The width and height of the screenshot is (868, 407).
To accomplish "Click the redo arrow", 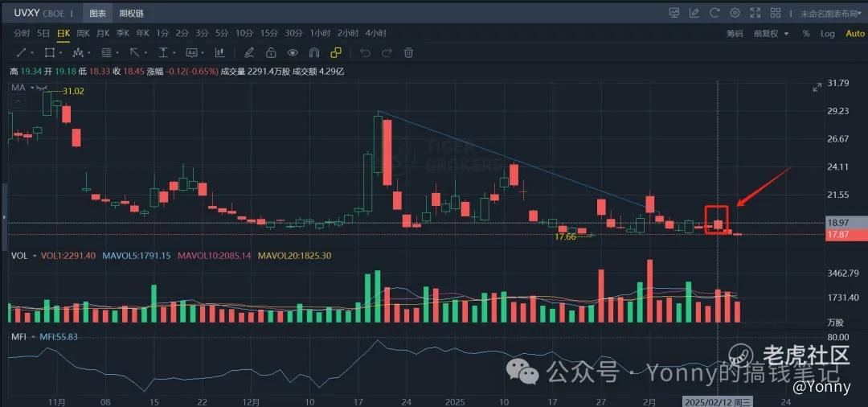I will tap(387, 52).
